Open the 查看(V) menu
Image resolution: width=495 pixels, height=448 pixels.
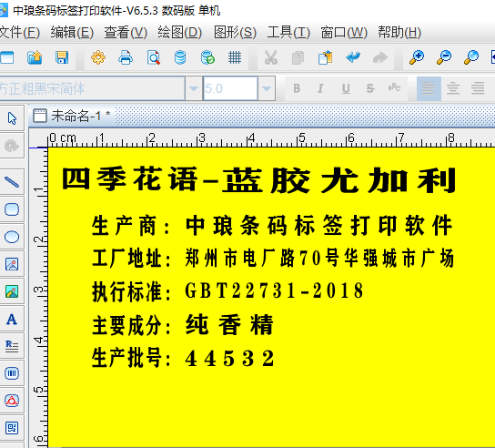[x=126, y=33]
